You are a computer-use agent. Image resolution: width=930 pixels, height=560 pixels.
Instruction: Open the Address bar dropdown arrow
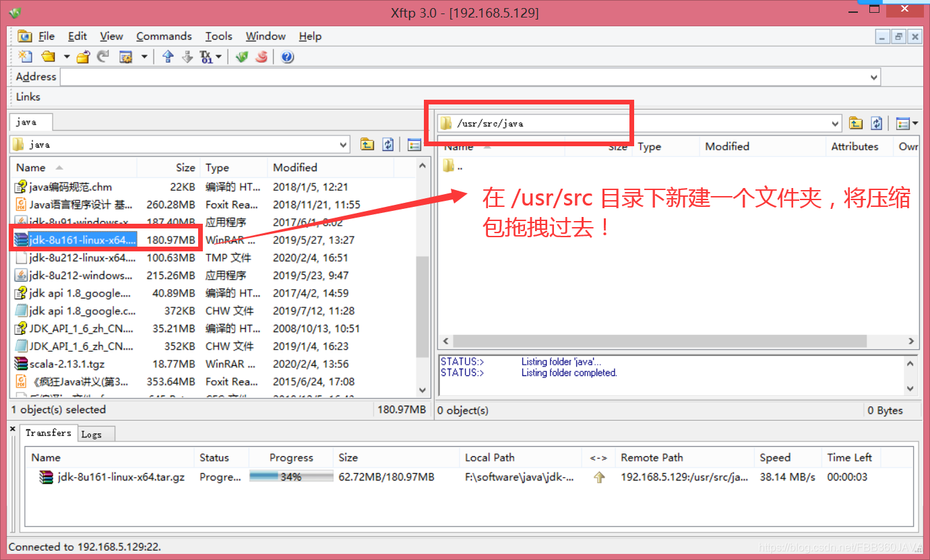[874, 76]
